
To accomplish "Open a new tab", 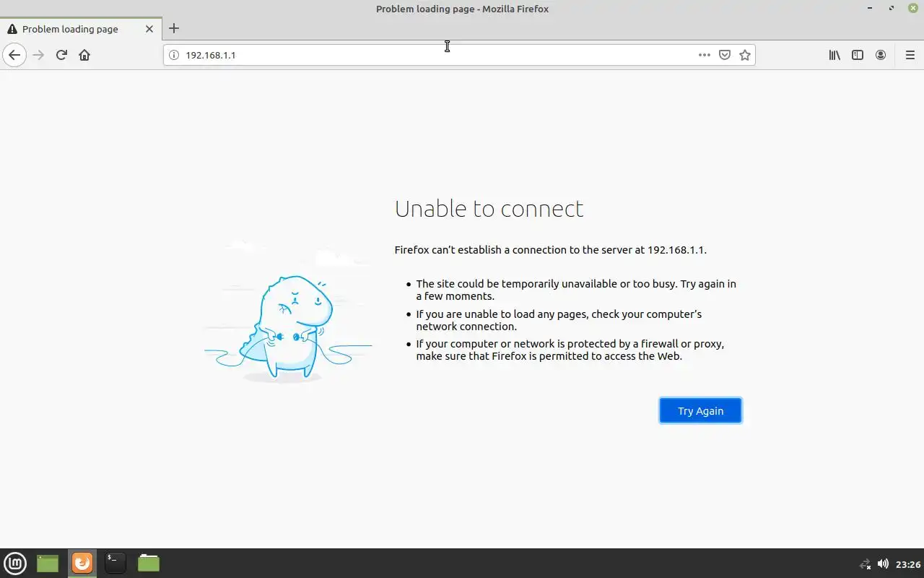I will pos(173,29).
